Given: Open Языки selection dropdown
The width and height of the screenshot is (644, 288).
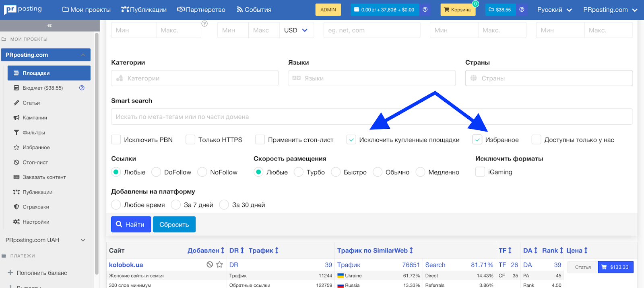Looking at the screenshot, I should 372,78.
